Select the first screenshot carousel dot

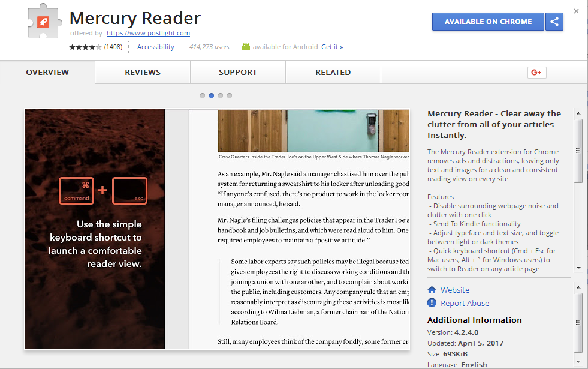[x=203, y=96]
